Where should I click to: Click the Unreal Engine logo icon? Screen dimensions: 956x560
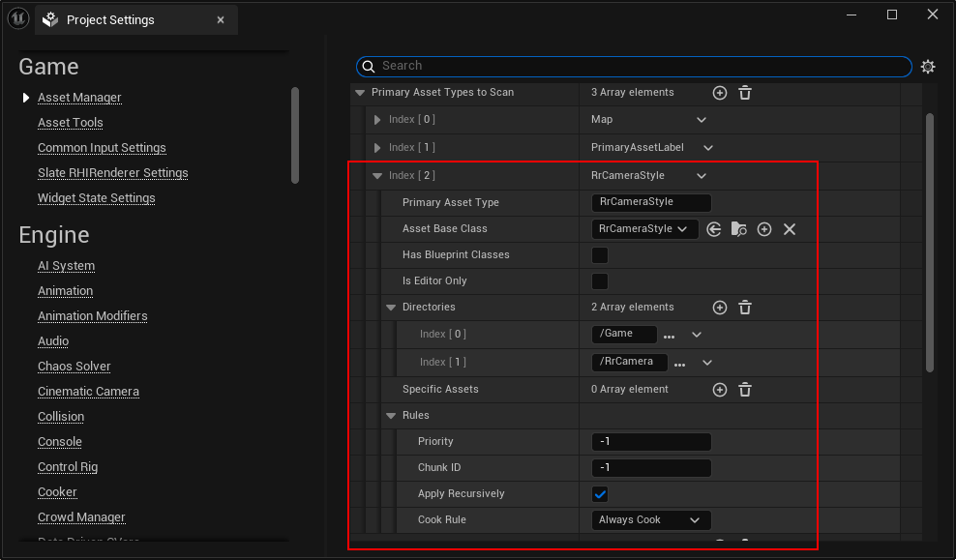click(x=18, y=19)
